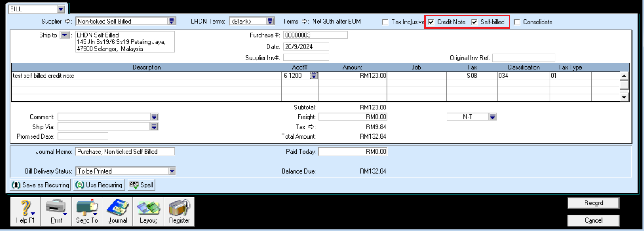Open the Bill Delivery Status dropdown
644x231 pixels.
click(172, 171)
